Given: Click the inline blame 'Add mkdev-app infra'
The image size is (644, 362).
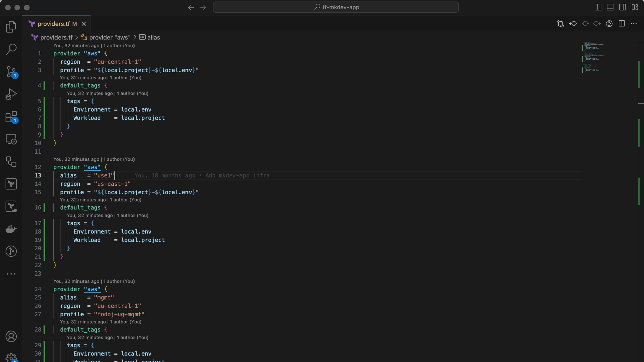Looking at the screenshot, I should (237, 175).
